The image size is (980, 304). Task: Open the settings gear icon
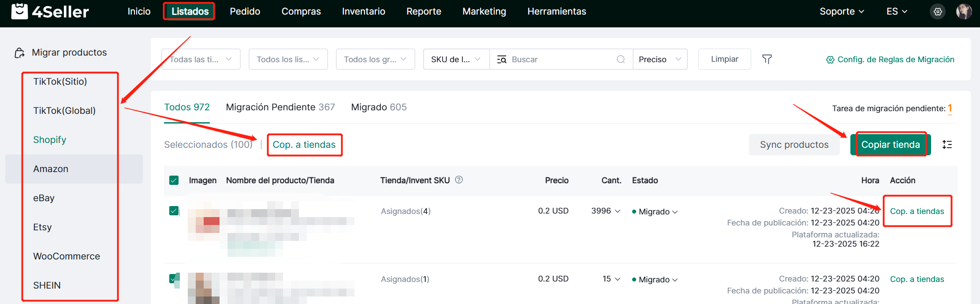(x=938, y=12)
